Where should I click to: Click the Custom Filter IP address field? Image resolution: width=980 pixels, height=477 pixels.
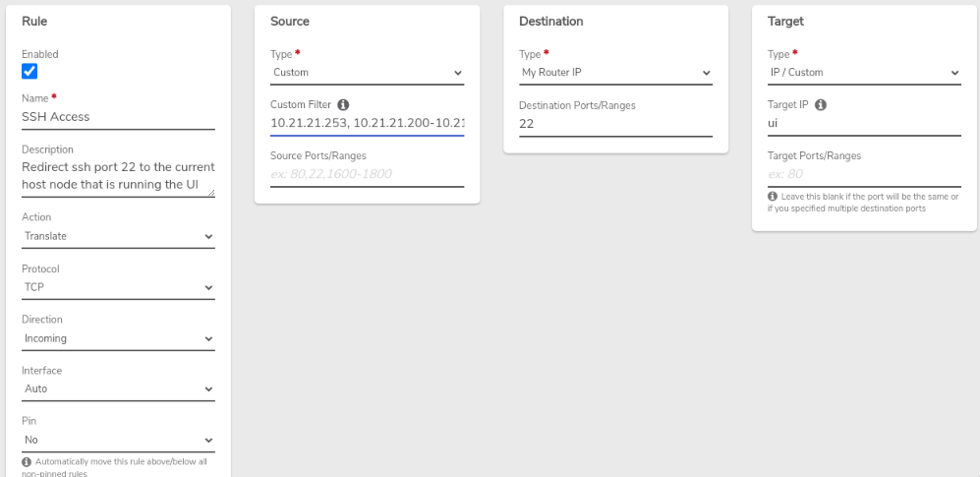[368, 123]
